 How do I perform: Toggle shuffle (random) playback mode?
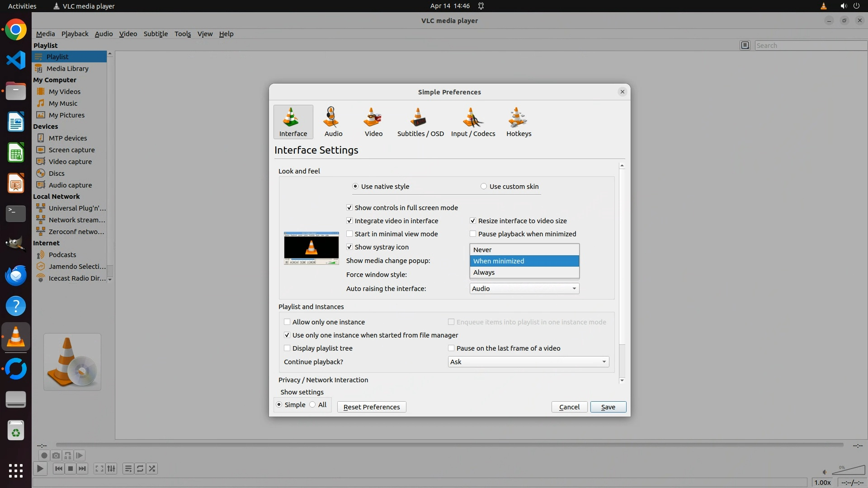152,469
